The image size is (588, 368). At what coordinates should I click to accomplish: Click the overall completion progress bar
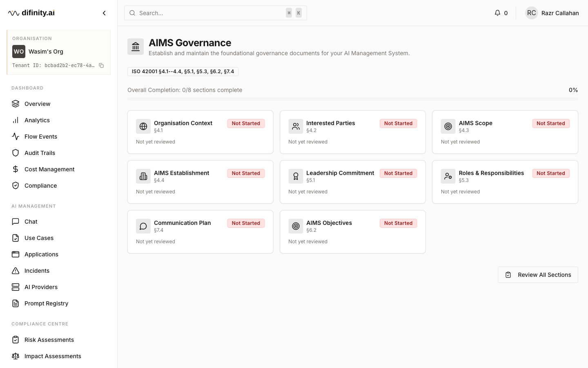(353, 99)
